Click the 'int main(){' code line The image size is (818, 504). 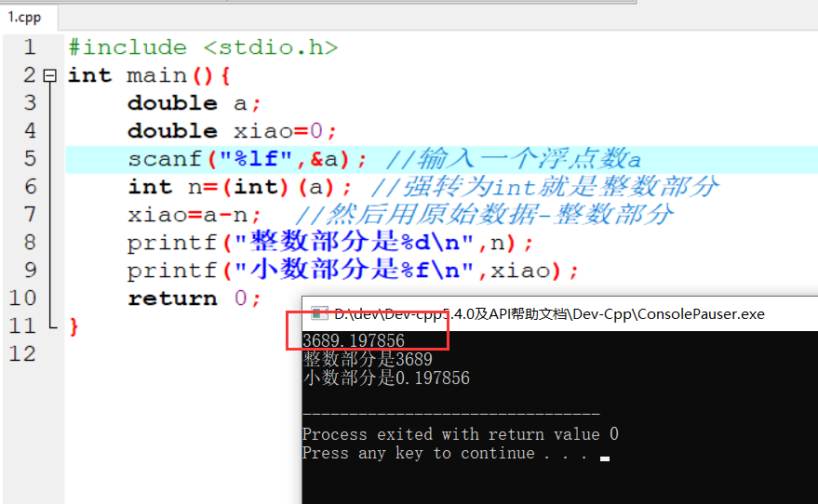click(149, 76)
